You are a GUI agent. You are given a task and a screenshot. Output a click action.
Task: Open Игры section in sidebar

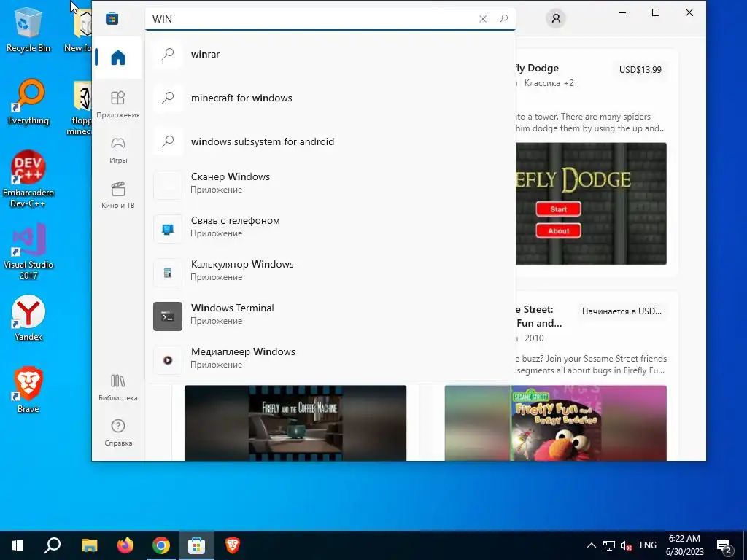coord(118,150)
